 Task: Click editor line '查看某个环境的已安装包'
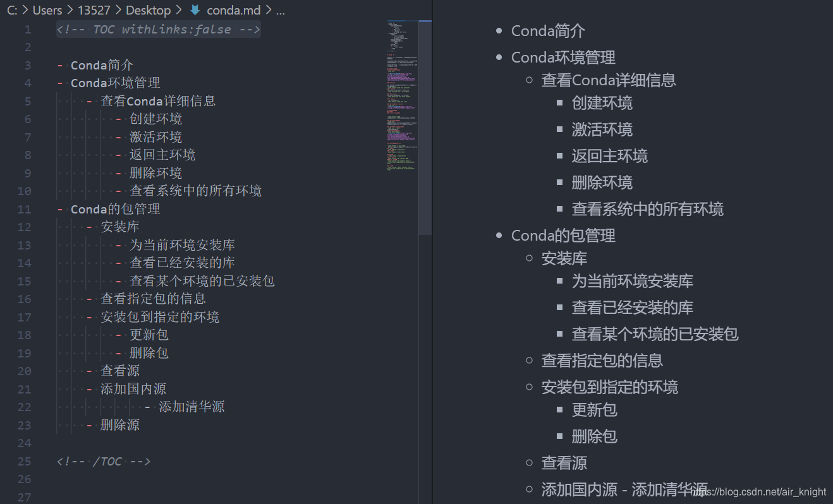coord(202,281)
